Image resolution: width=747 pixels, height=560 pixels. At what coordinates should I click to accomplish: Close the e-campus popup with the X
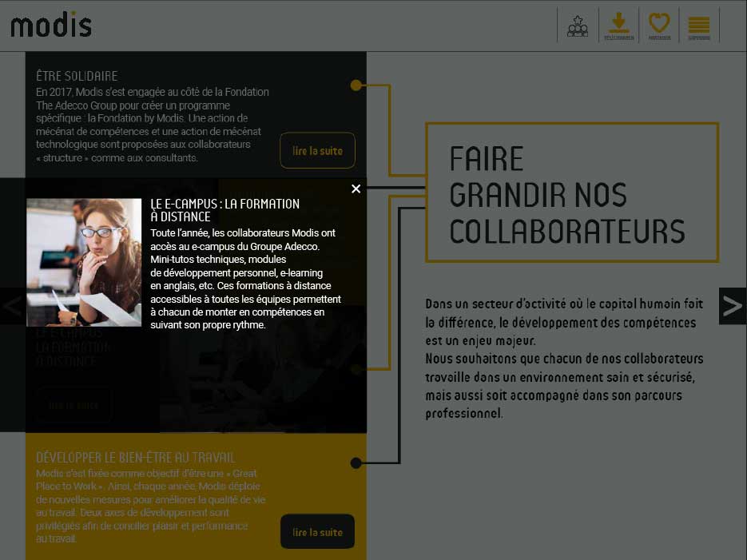point(356,189)
